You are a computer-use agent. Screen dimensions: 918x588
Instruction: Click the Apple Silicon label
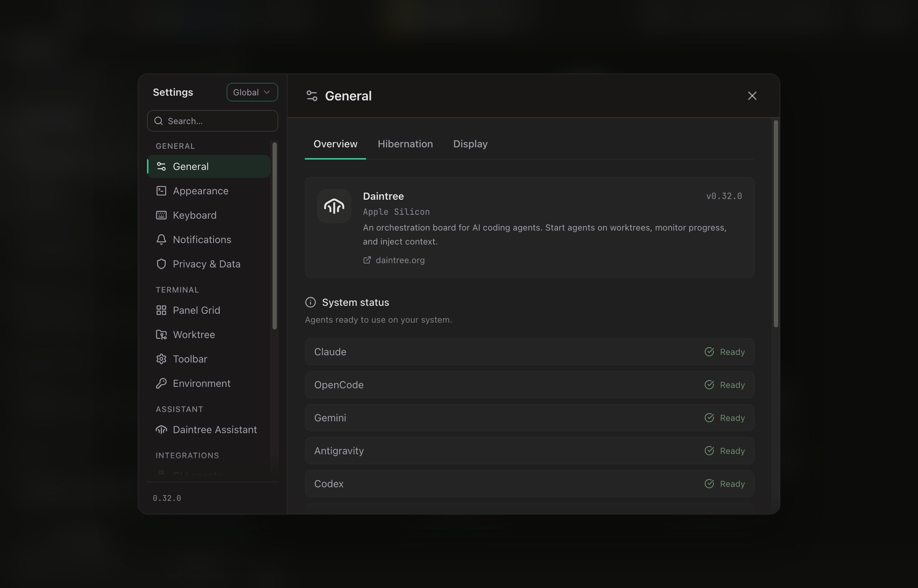[396, 212]
